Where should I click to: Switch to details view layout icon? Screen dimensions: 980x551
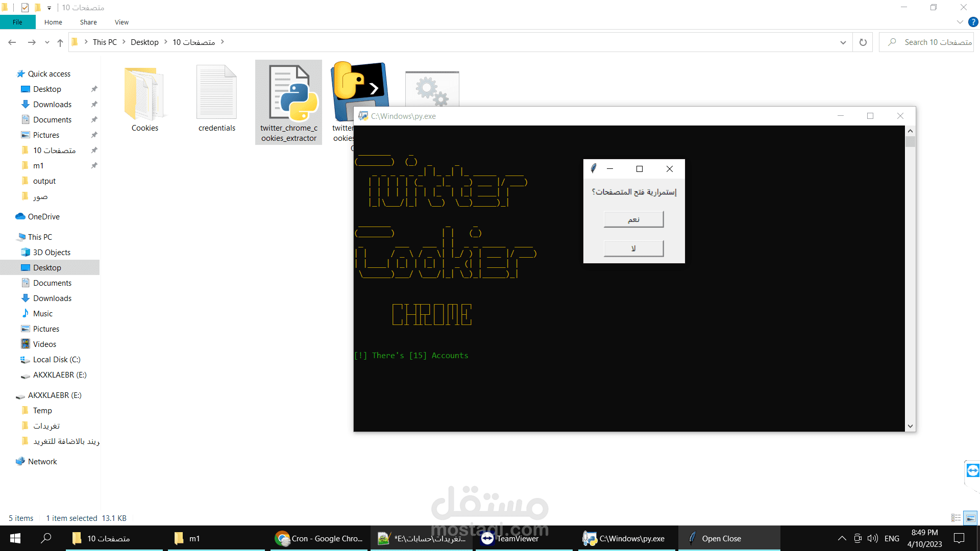click(x=956, y=518)
